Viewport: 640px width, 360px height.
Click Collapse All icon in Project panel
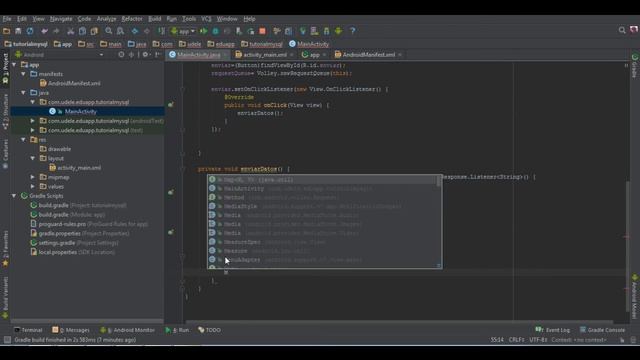point(131,55)
